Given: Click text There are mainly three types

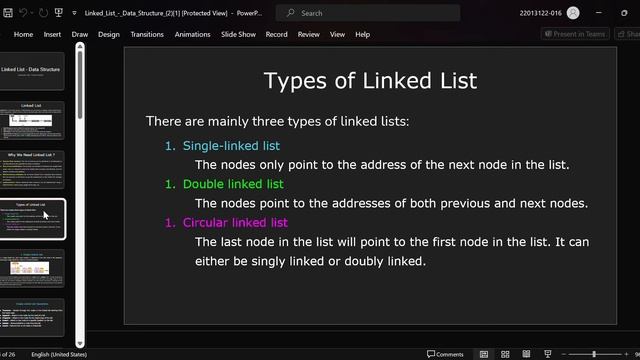Looking at the screenshot, I should [277, 121].
